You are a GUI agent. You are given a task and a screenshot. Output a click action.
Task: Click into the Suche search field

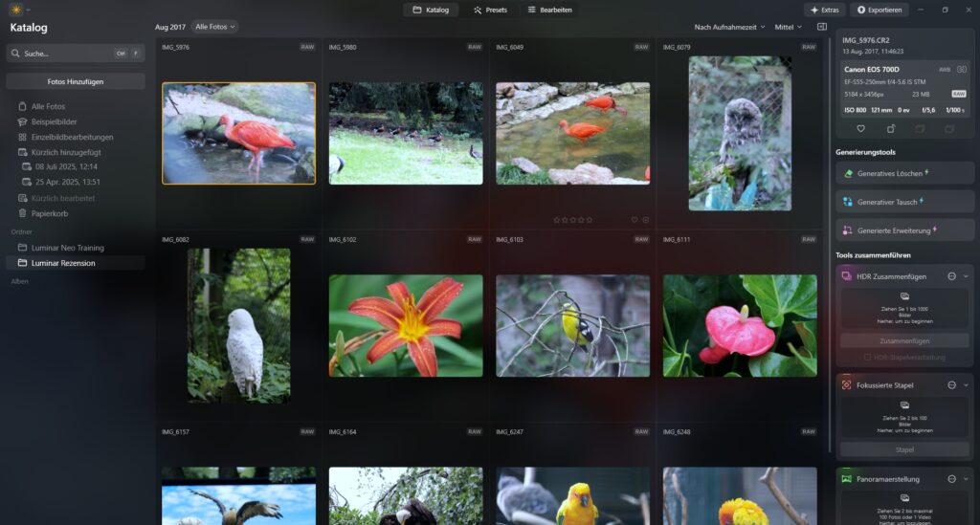coord(75,54)
